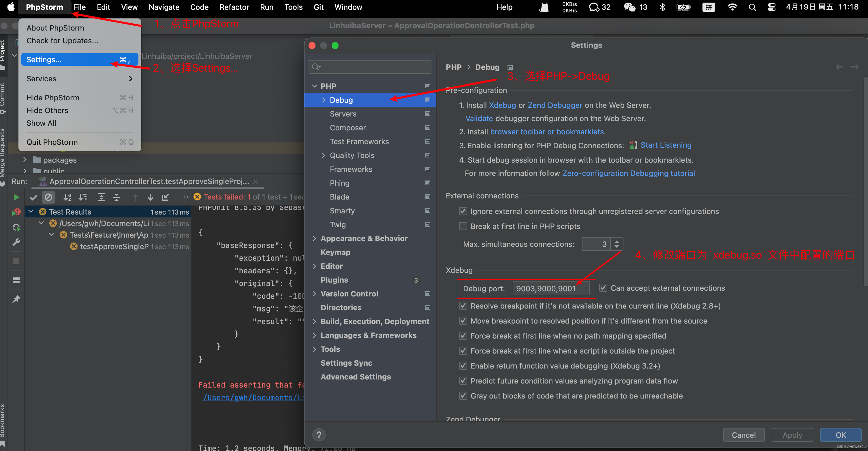Click the Validate debugger configuration link
This screenshot has height=451, width=868.
click(479, 119)
